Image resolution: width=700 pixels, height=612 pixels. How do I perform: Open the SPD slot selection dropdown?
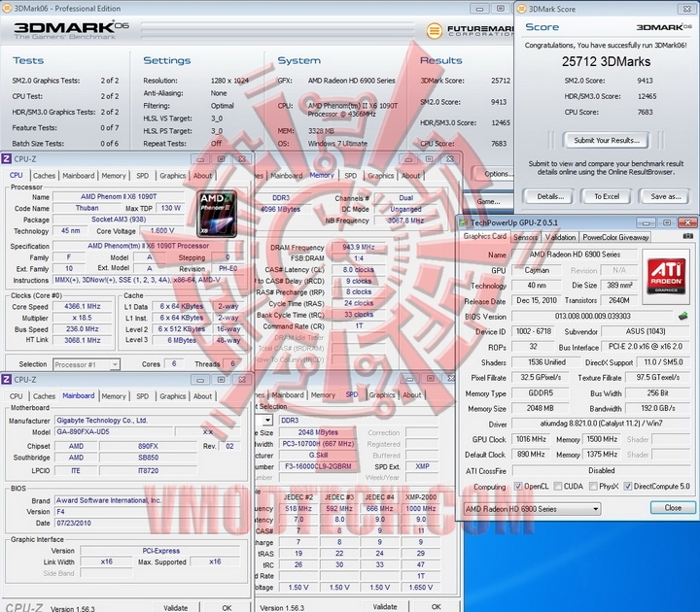click(x=267, y=421)
